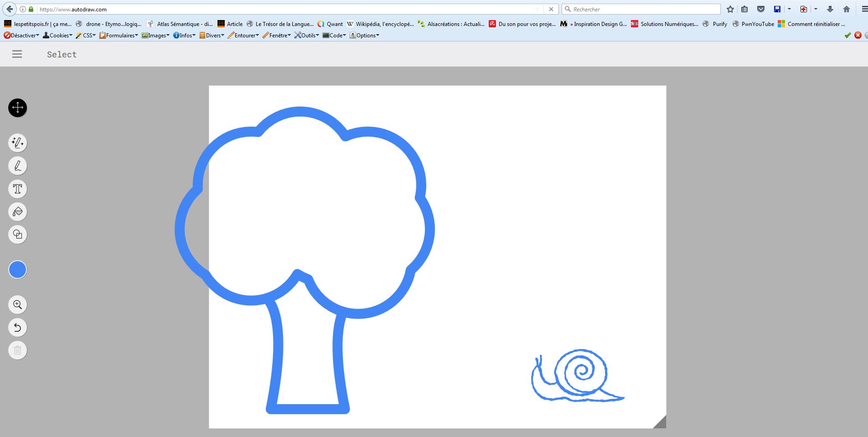The image size is (868, 437).
Task: Click the Zoom magnifier tool
Action: tap(17, 304)
